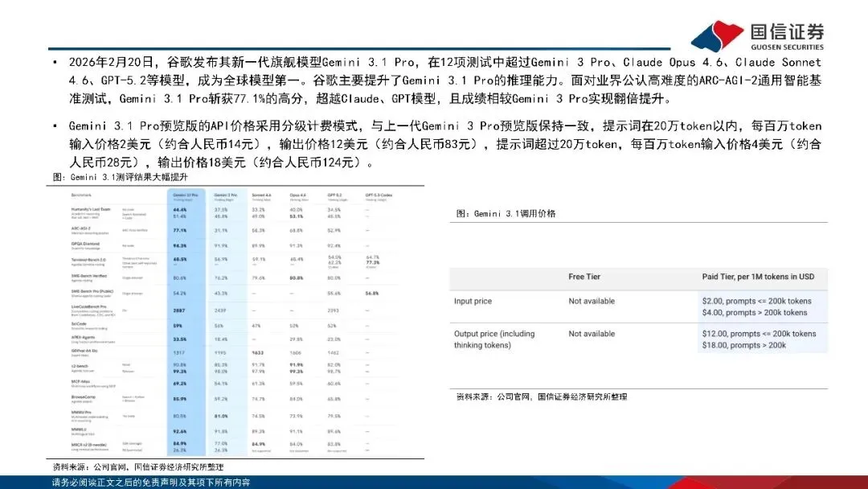Select the 'MRCR v2 (8-needle)' benchmark label
Viewport: 868px width, 489px height.
88,445
